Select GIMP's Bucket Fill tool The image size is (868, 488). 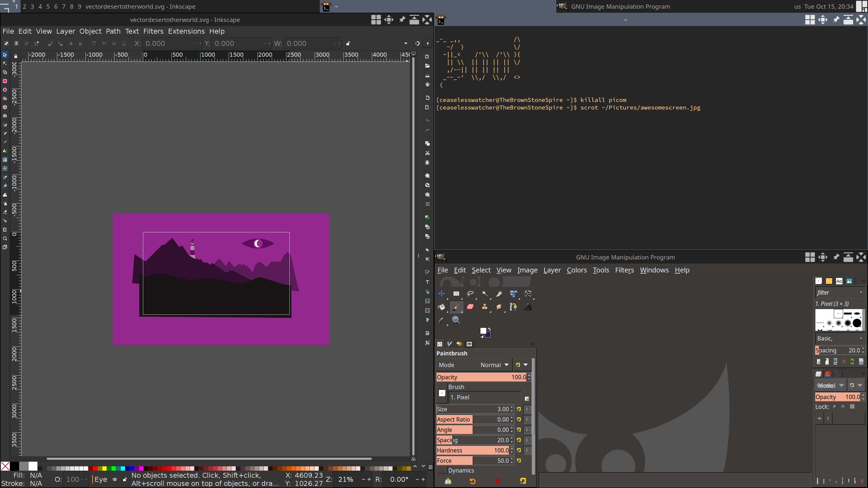[441, 307]
